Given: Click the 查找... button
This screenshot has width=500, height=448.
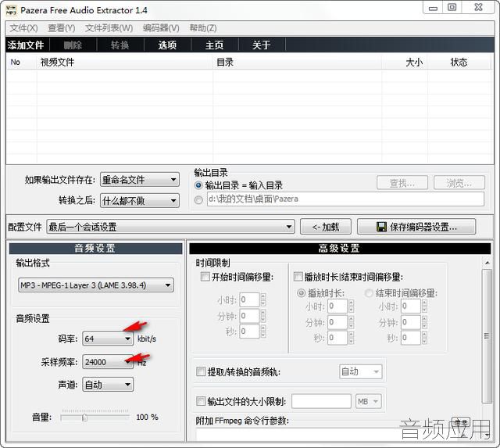Looking at the screenshot, I should pyautogui.click(x=402, y=183).
